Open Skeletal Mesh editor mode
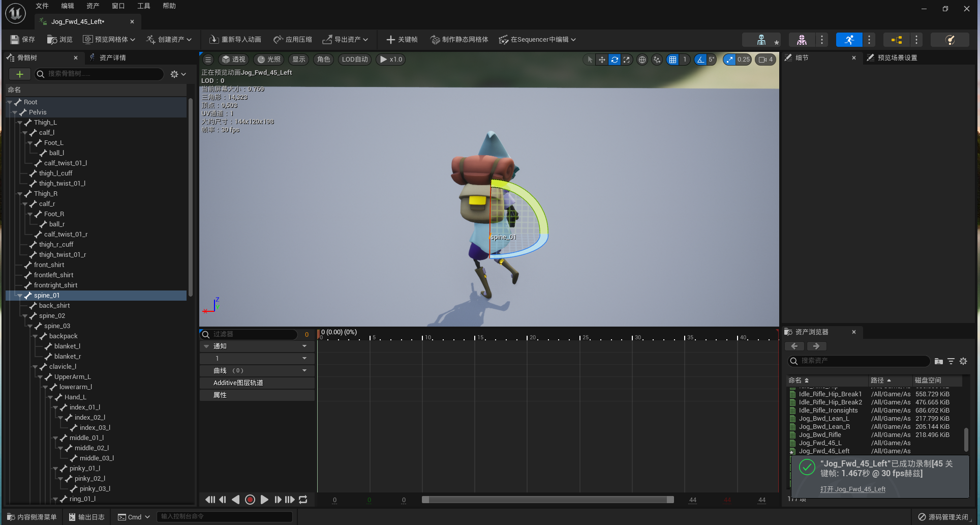 (x=802, y=40)
